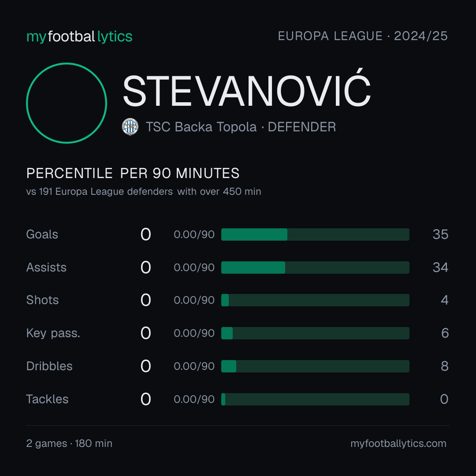Click the Goals percentile bar
This screenshot has height=476, width=476.
coord(315,234)
